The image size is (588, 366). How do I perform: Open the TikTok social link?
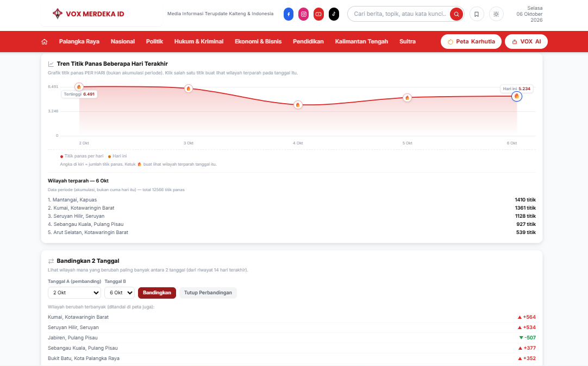tap(334, 14)
